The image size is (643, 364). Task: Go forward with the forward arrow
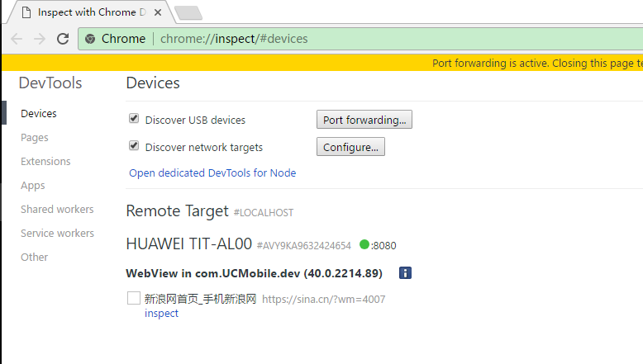point(40,39)
